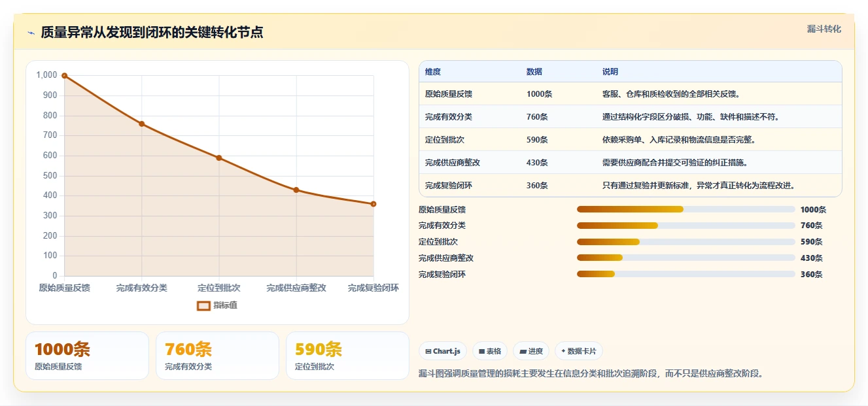This screenshot has width=868, height=406.
Task: Select the chart data point for 完成复验闭环
Action: point(373,204)
